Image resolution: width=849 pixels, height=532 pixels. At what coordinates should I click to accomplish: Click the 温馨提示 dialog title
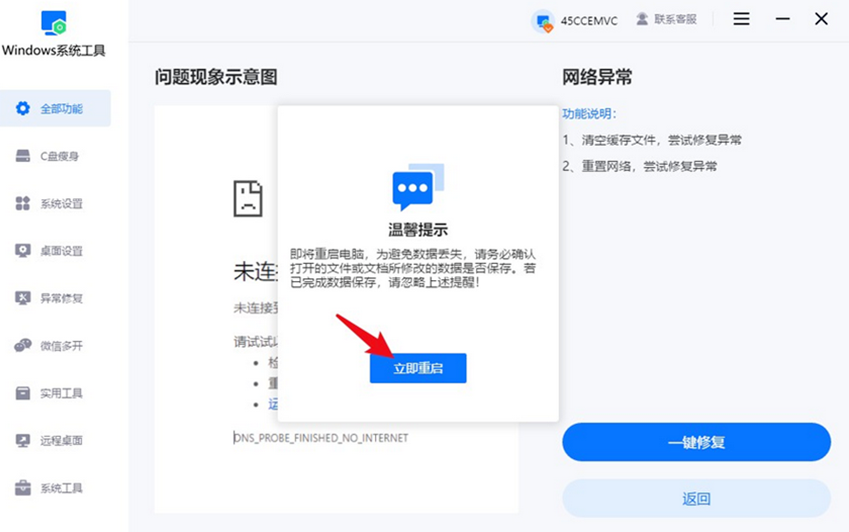pos(418,229)
